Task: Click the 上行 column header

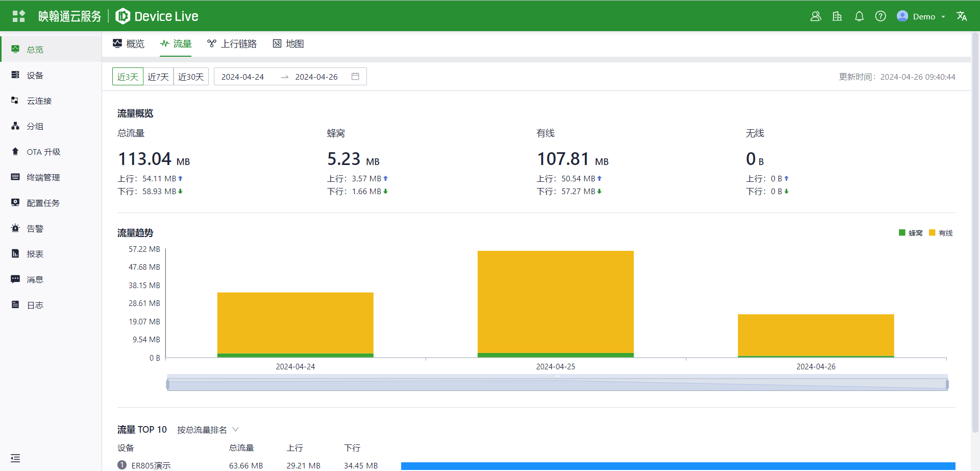Action: coord(295,448)
